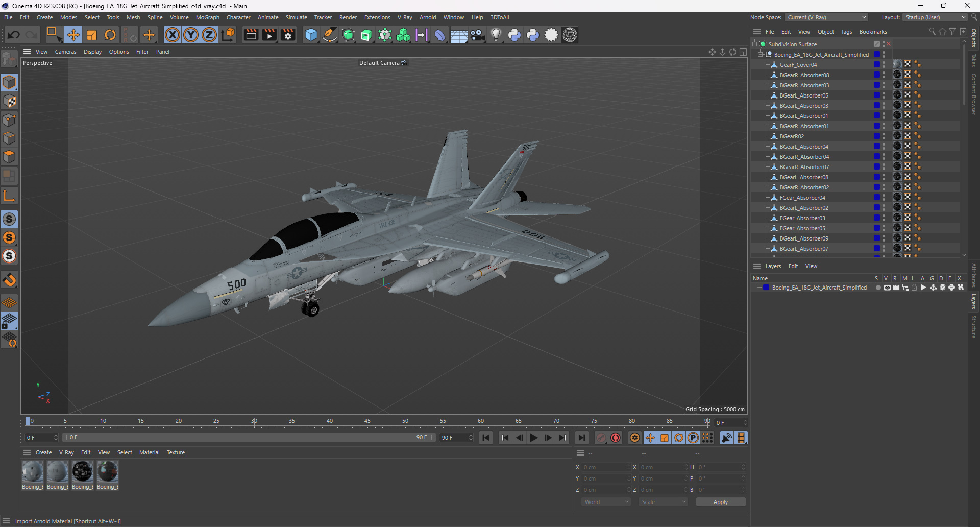The height and width of the screenshot is (527, 980).
Task: Open material manager hamburger menu
Action: pos(27,452)
